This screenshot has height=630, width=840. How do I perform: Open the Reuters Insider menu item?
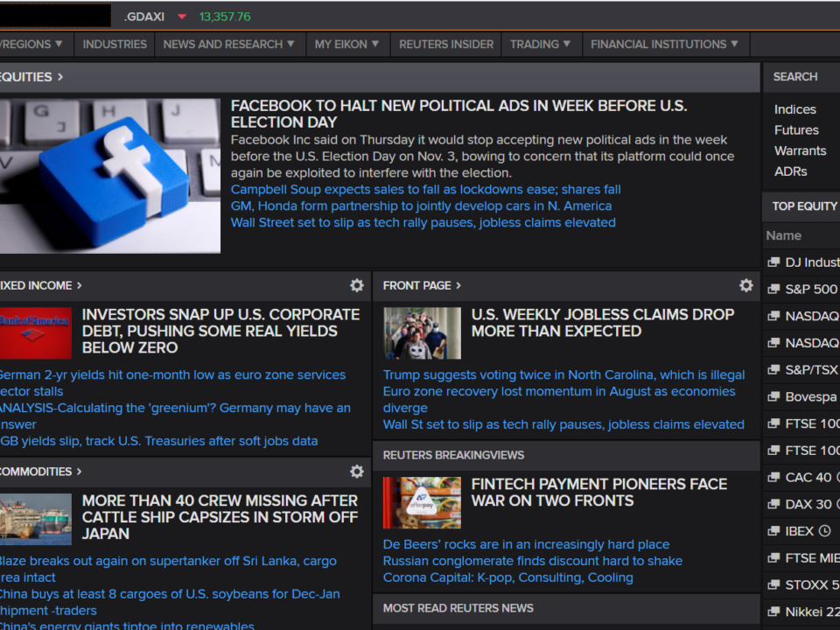point(446,44)
